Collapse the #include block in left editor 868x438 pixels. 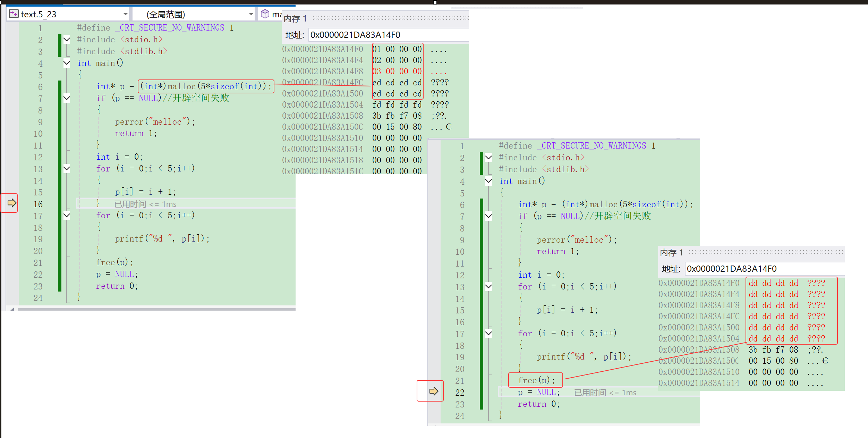pos(67,40)
